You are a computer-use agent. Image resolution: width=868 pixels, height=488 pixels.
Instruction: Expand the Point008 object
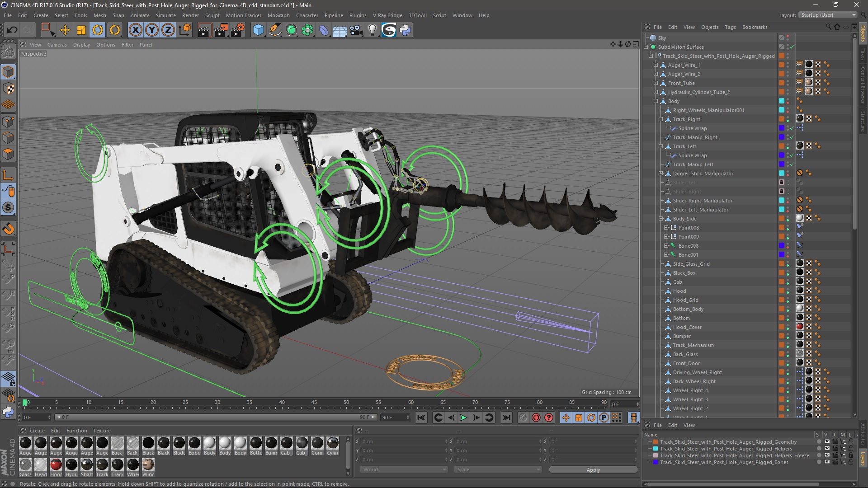click(666, 228)
